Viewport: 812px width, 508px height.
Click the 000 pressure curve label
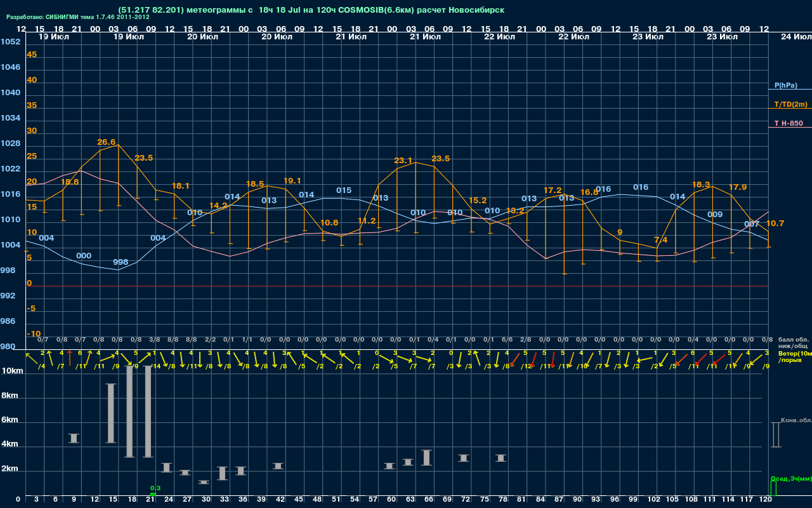coord(84,256)
